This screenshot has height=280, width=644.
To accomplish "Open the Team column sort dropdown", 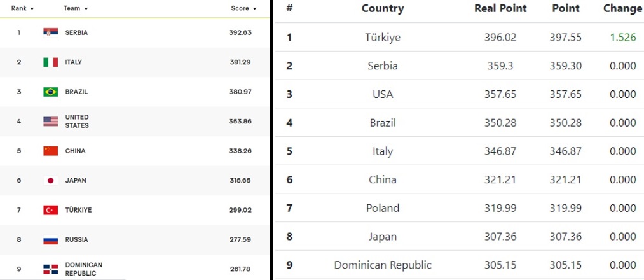I will [x=76, y=9].
